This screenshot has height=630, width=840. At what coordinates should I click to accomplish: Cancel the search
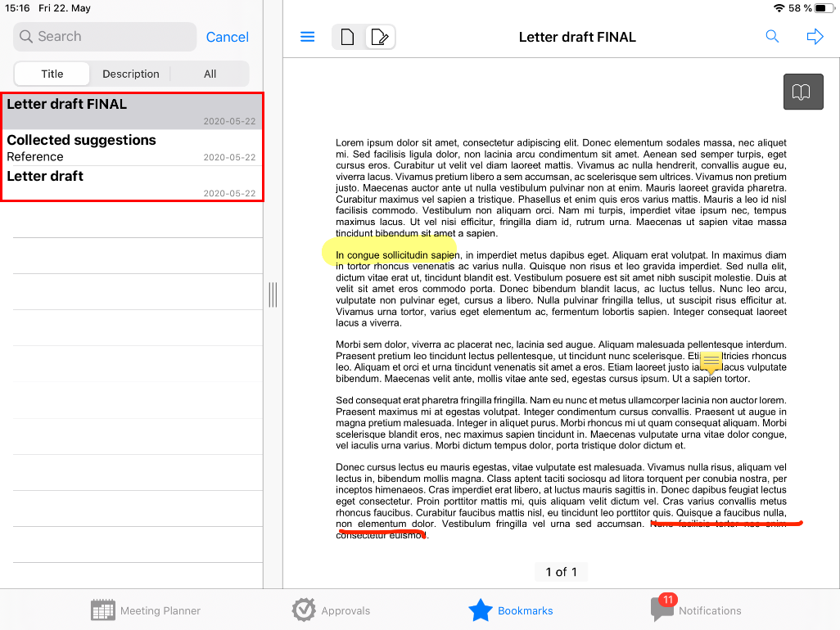coord(228,37)
